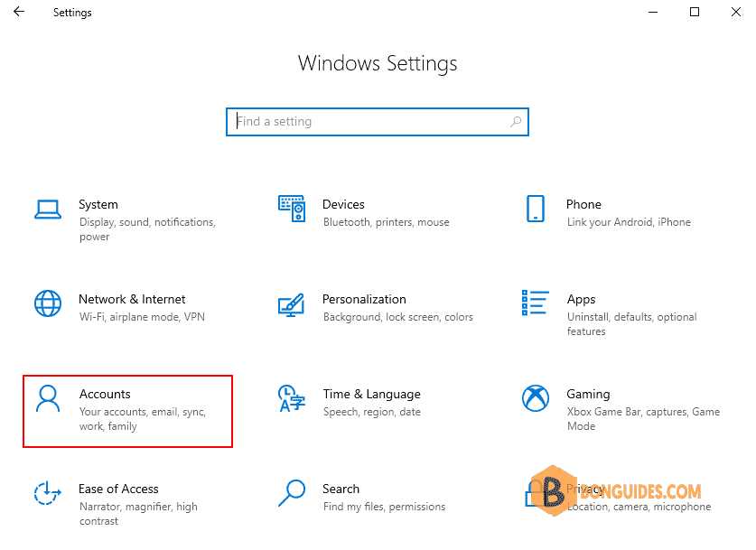
Task: Select the Phone icon
Action: (536, 209)
